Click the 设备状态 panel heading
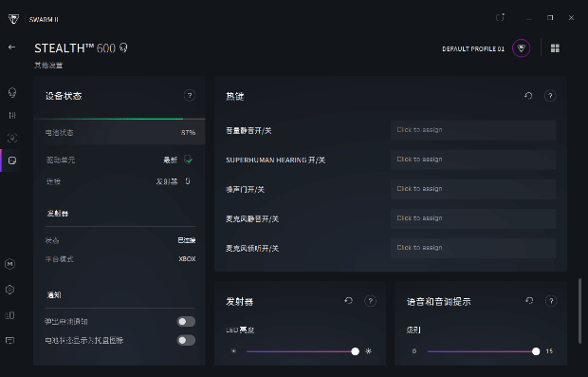588x377 pixels. 64,96
